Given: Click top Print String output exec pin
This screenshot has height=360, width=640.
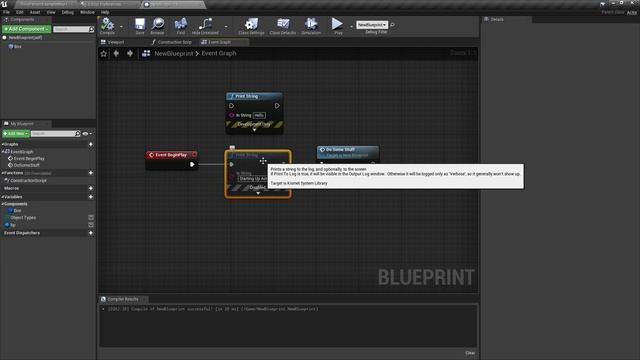Looking at the screenshot, I should point(277,106).
